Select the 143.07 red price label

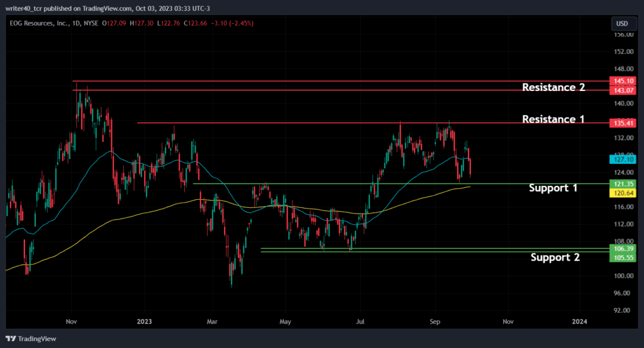tap(623, 90)
